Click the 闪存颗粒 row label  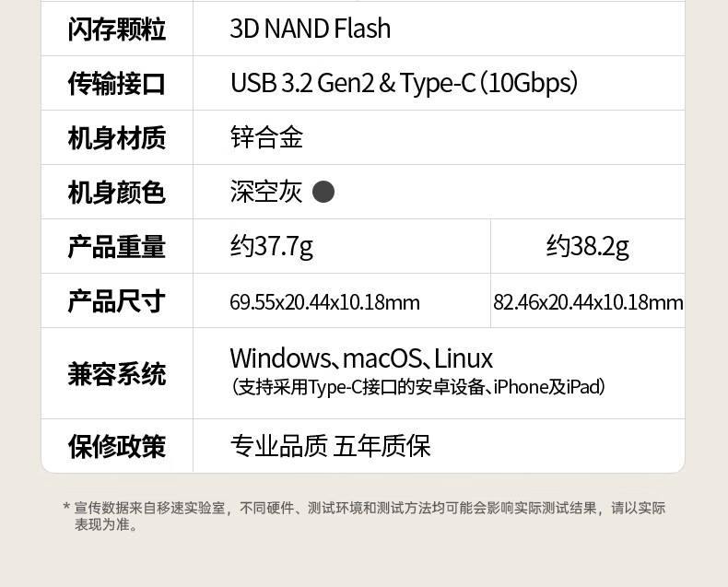(x=116, y=29)
